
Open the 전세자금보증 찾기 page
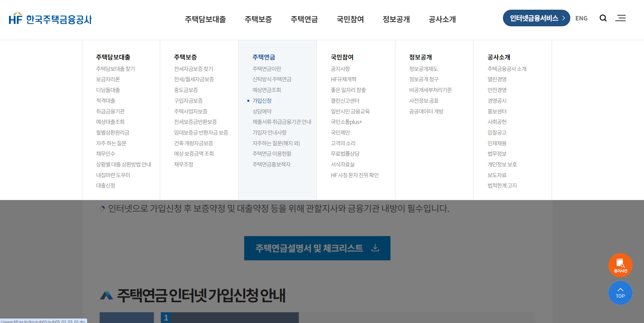point(193,69)
